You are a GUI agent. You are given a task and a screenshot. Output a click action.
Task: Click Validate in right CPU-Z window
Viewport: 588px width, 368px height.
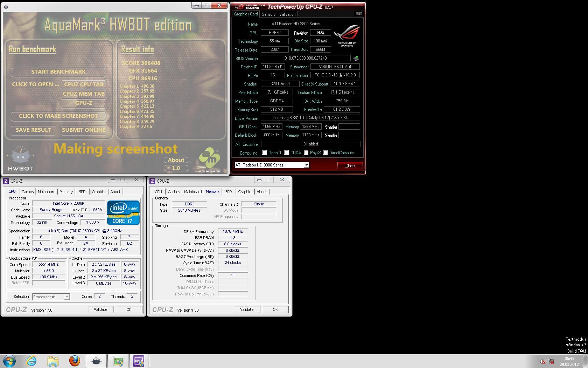tap(247, 309)
